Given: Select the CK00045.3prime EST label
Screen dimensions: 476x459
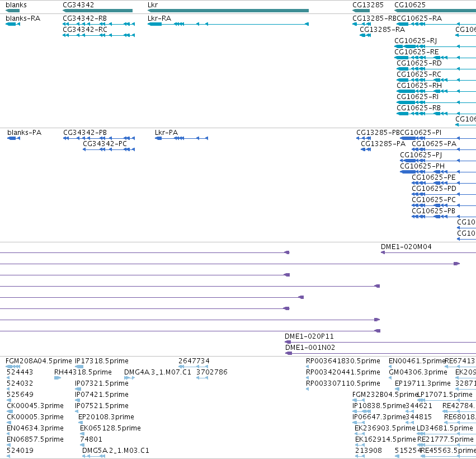Looking at the screenshot, I should click(x=35, y=406).
